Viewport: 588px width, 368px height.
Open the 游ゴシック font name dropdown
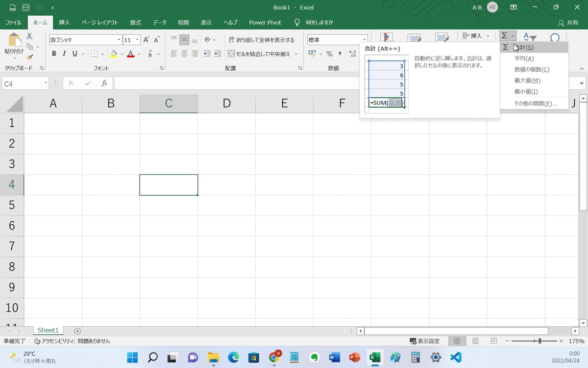click(119, 40)
